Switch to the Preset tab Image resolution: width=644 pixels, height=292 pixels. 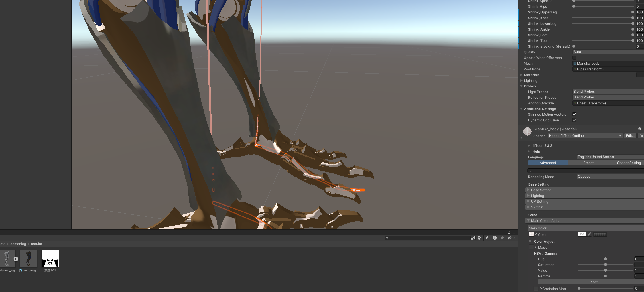coord(588,163)
